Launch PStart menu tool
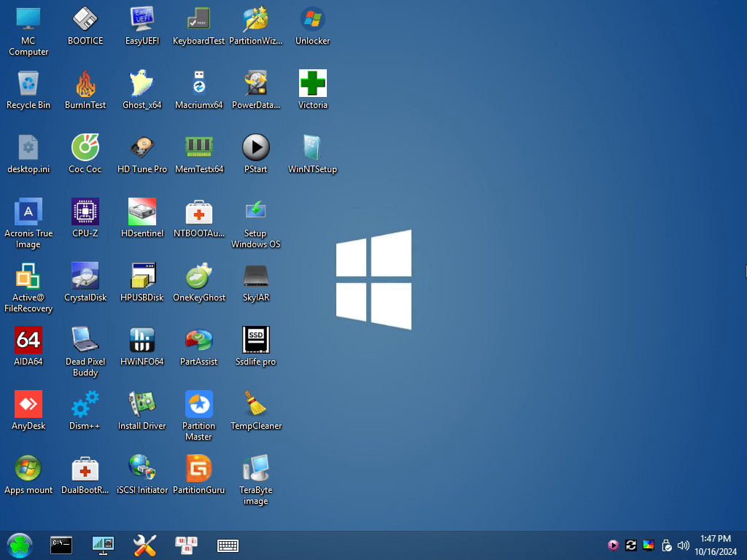Image resolution: width=747 pixels, height=560 pixels. [256, 154]
